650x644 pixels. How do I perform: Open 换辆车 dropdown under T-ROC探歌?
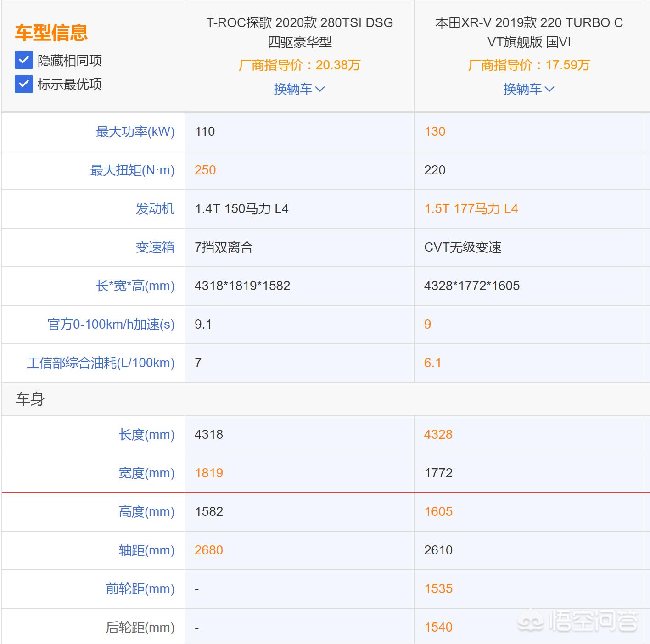(x=299, y=89)
